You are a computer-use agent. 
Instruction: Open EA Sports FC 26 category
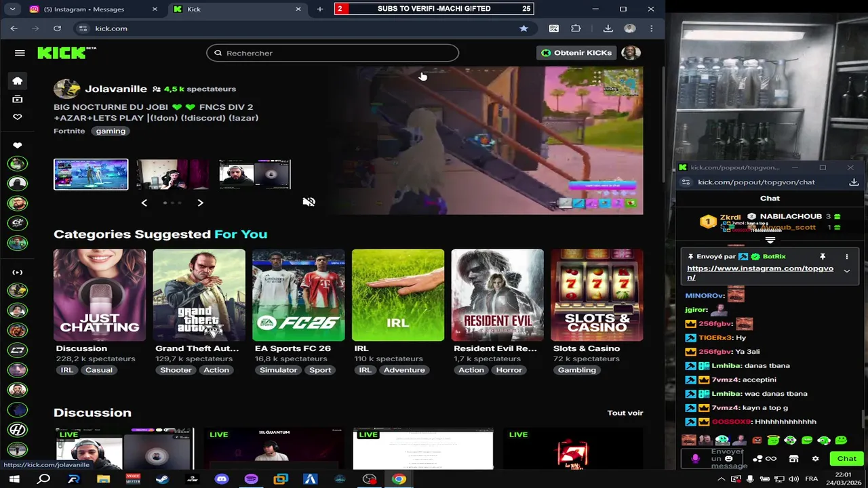[x=298, y=295]
